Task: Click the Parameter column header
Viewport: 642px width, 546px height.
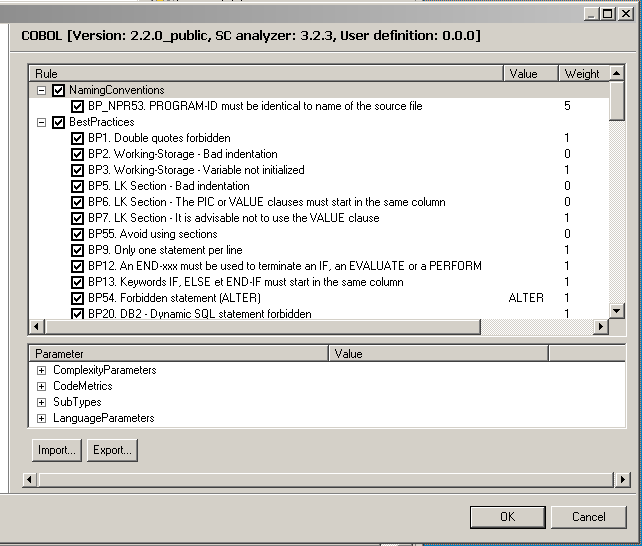Action: point(179,354)
